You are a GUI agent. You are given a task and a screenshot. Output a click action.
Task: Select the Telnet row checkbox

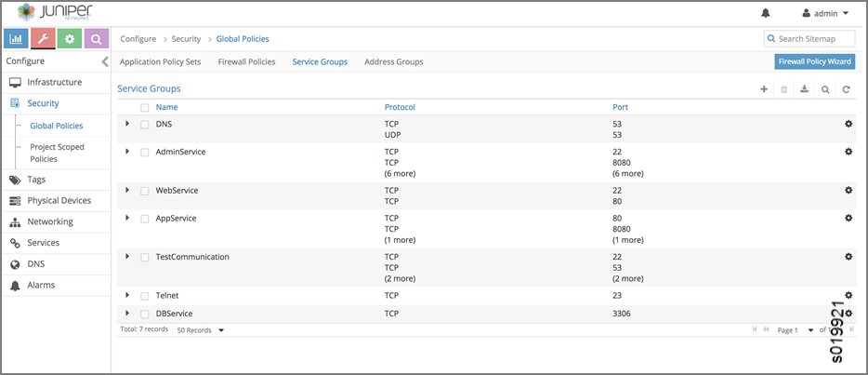(145, 296)
